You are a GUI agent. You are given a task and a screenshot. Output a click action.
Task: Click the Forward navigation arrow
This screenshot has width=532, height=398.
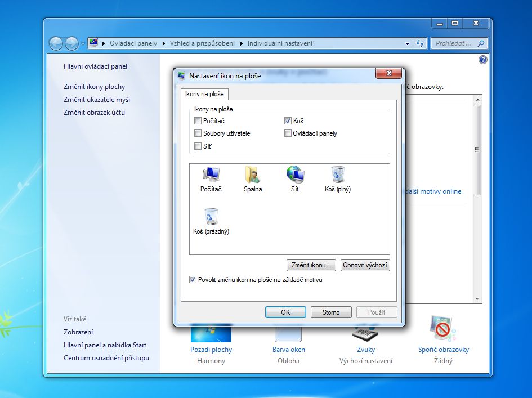[x=71, y=43]
